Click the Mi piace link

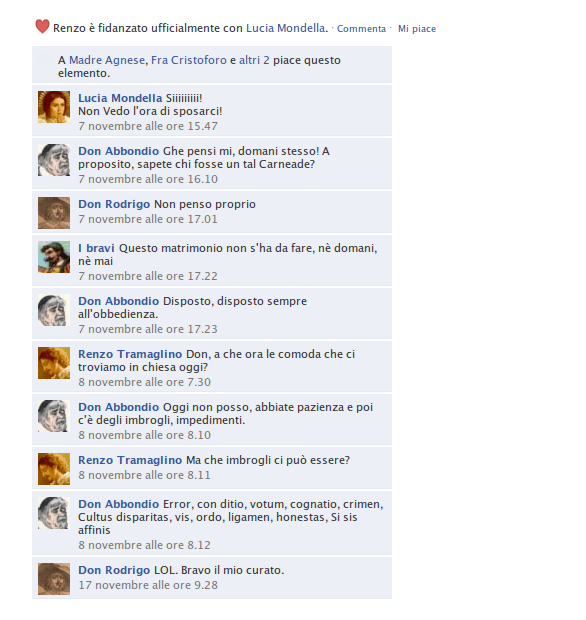pos(417,29)
